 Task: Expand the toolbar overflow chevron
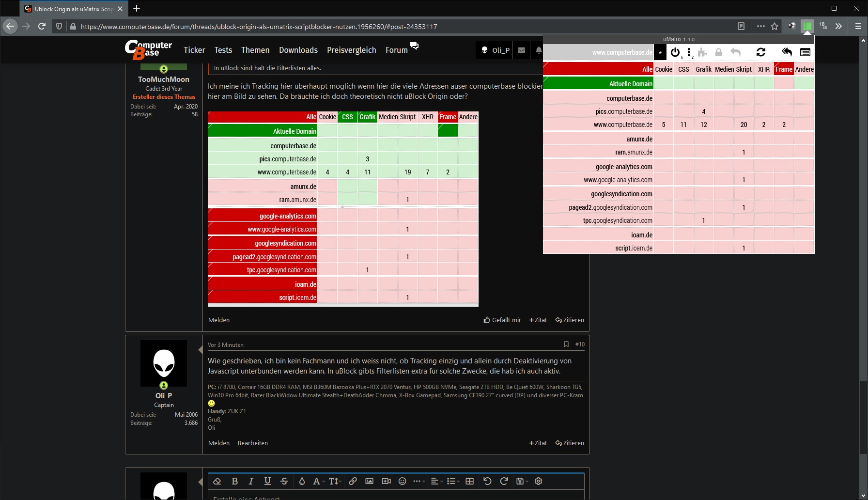pos(838,26)
